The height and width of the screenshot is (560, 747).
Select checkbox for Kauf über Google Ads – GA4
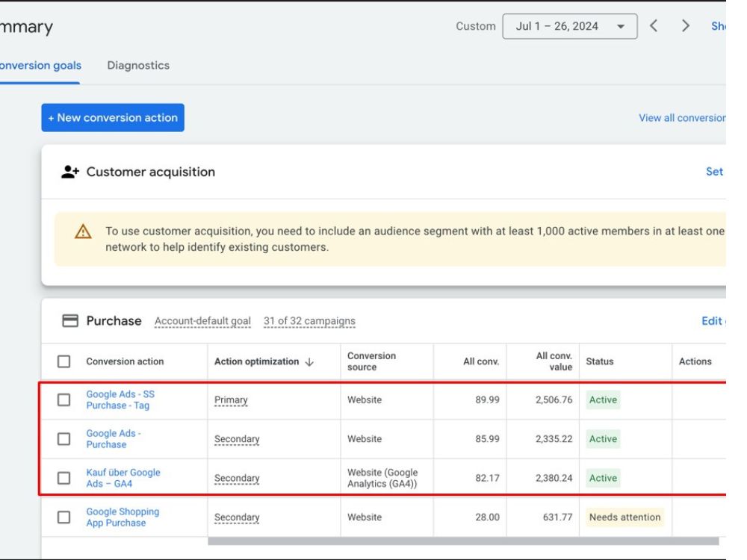tap(63, 478)
